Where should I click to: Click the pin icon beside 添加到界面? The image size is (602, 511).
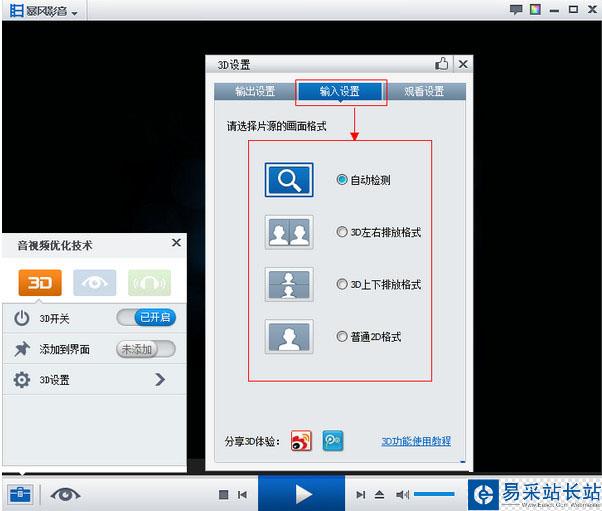pyautogui.click(x=22, y=349)
